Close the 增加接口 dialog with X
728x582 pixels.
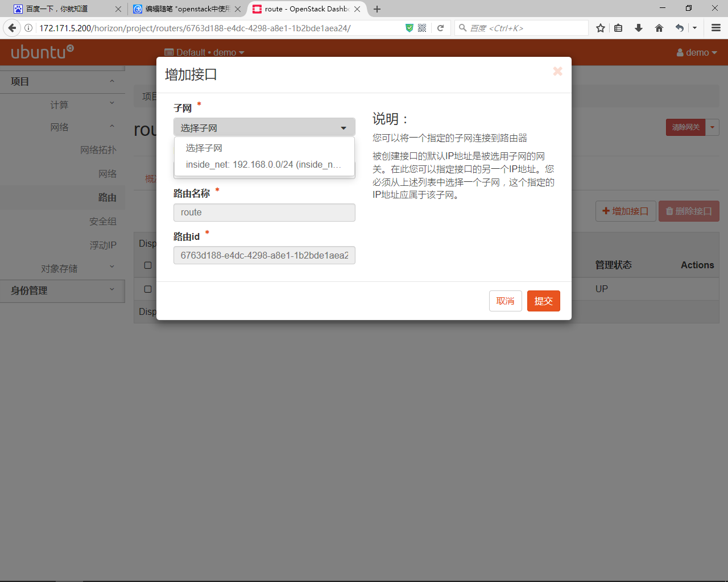pyautogui.click(x=558, y=71)
